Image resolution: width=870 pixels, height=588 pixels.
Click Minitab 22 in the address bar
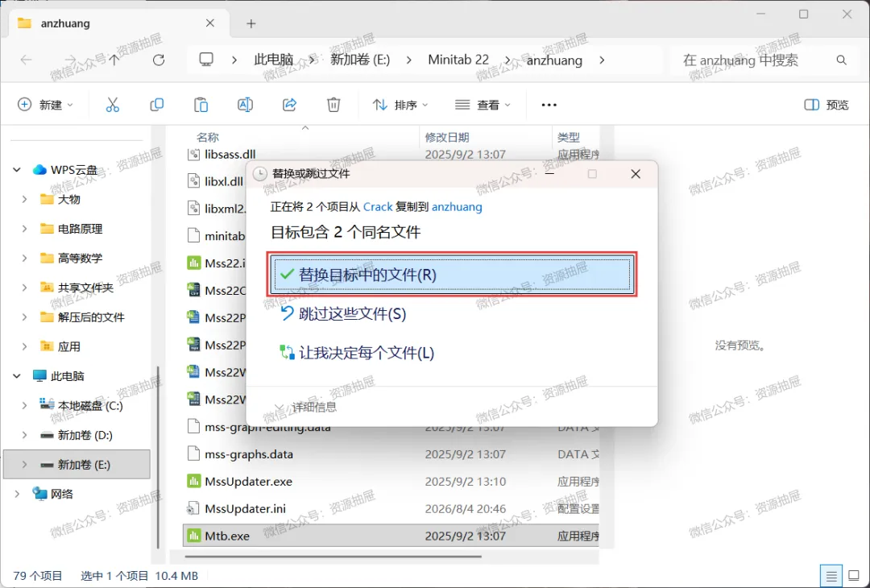coord(458,60)
